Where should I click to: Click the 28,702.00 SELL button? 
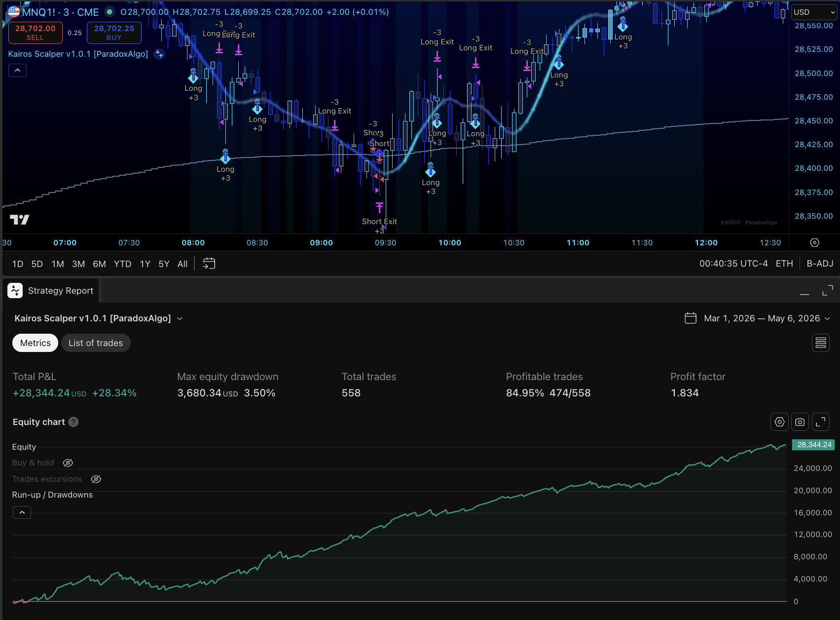tap(36, 33)
